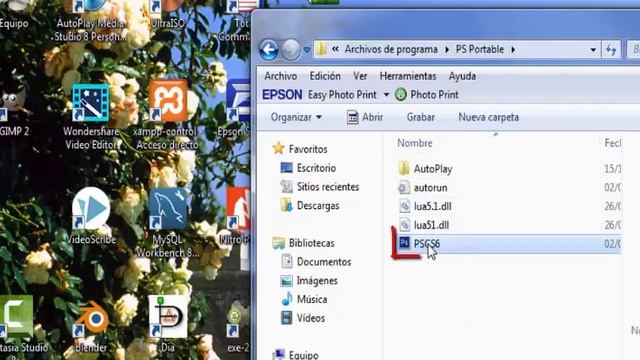The width and height of the screenshot is (640, 360).
Task: Open the Imágenes library
Action: point(317,281)
